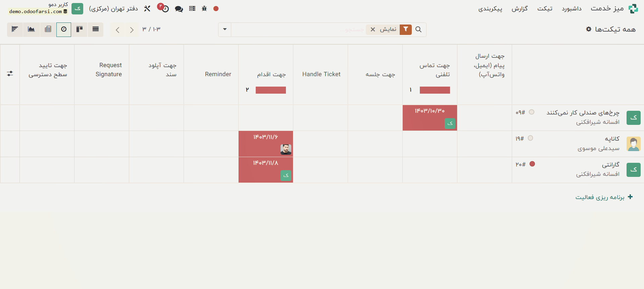
Task: Click the red progress bar under جهت اقدام
Action: click(x=270, y=90)
